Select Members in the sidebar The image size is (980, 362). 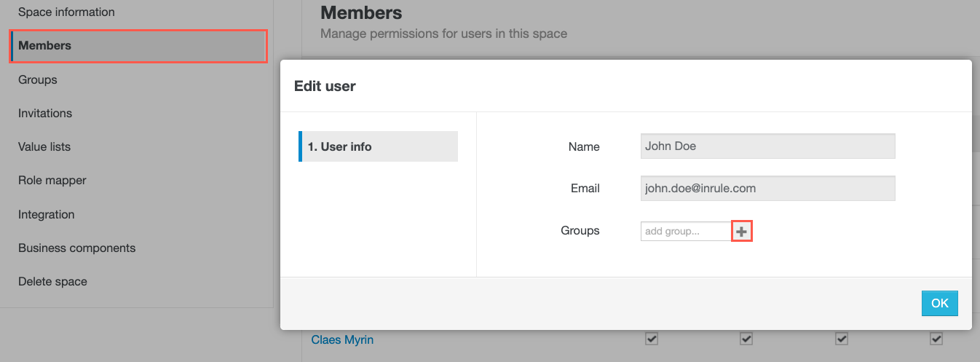(x=44, y=46)
